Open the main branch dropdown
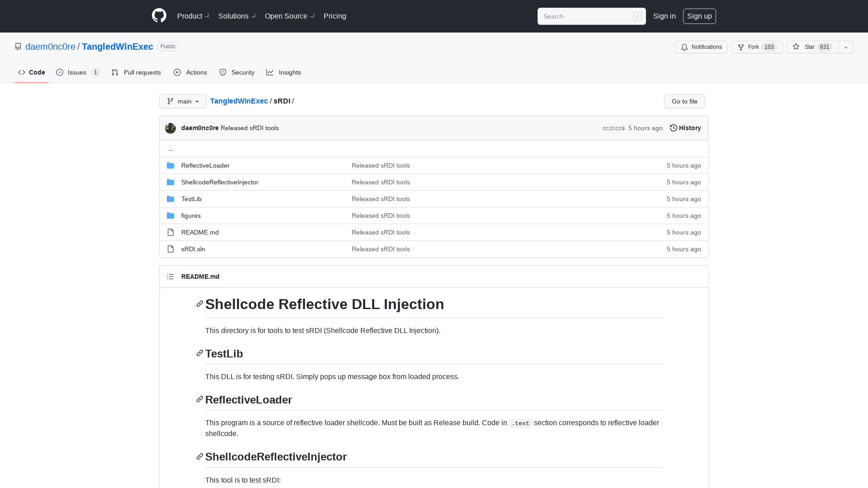Viewport: 868px width, 488px height. pyautogui.click(x=183, y=101)
